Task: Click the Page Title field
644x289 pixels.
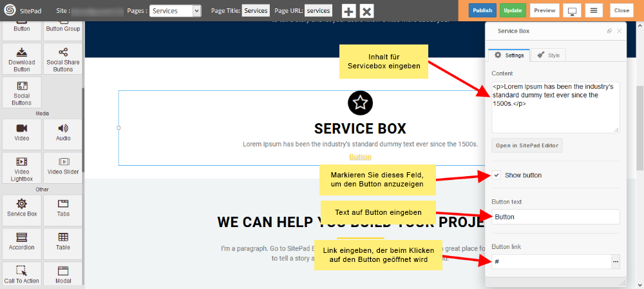Action: click(x=256, y=11)
